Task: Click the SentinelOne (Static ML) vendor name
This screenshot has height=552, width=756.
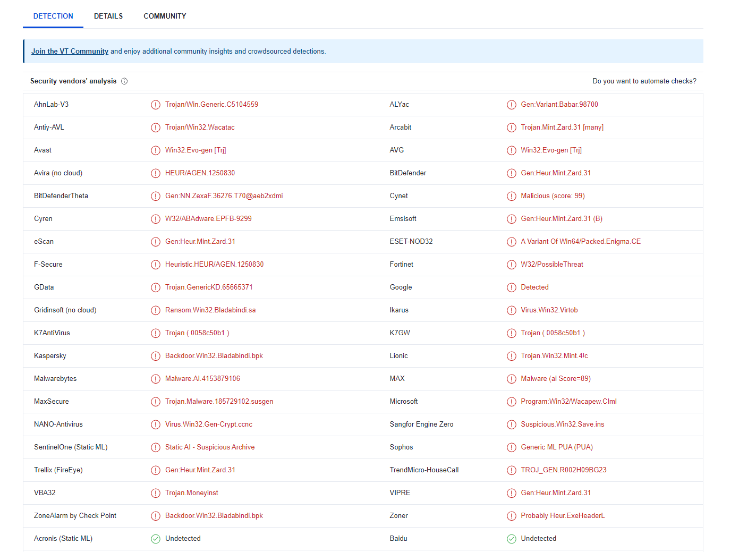Action: pos(71,447)
